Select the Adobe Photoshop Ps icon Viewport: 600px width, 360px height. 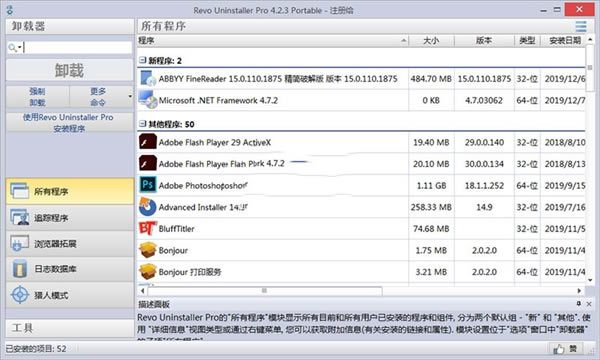click(x=148, y=185)
